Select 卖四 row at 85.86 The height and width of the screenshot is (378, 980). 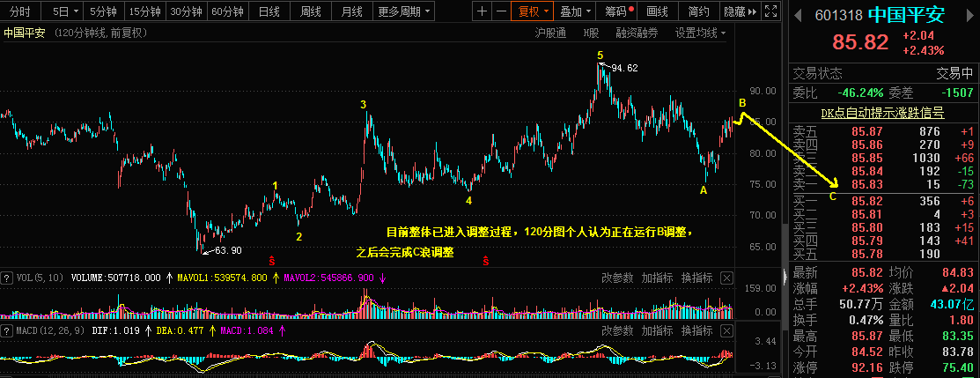coord(882,145)
